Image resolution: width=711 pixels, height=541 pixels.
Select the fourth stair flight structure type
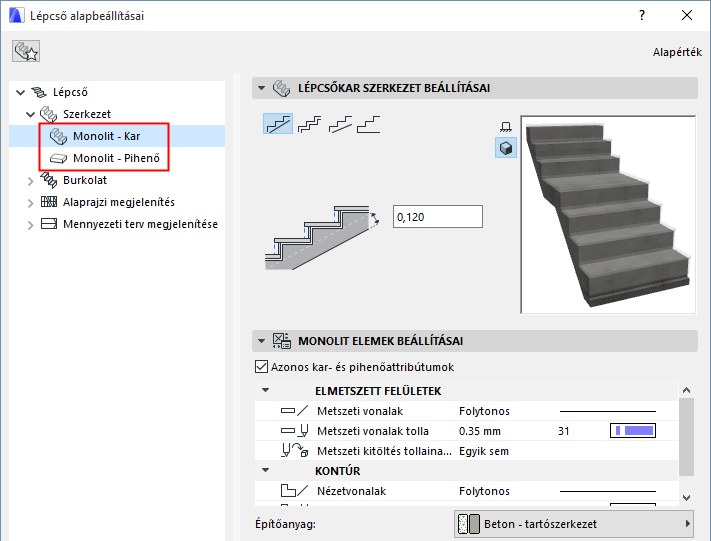pos(369,124)
